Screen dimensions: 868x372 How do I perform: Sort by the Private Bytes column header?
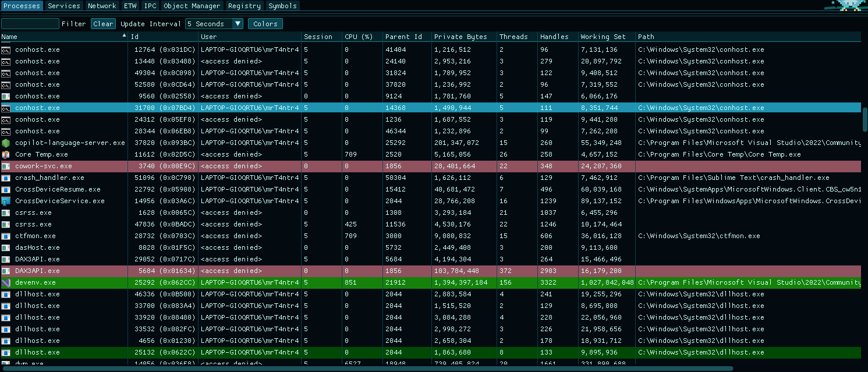pyautogui.click(x=464, y=37)
